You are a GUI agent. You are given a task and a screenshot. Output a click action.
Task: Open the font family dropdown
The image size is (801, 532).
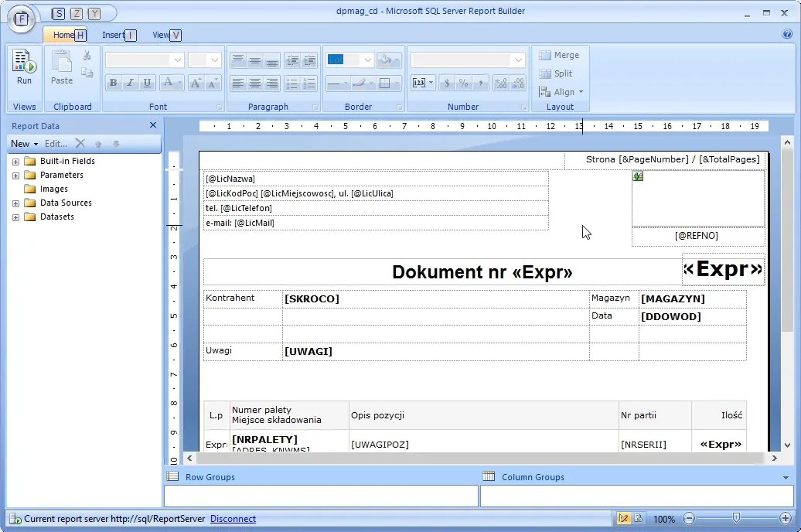177,60
